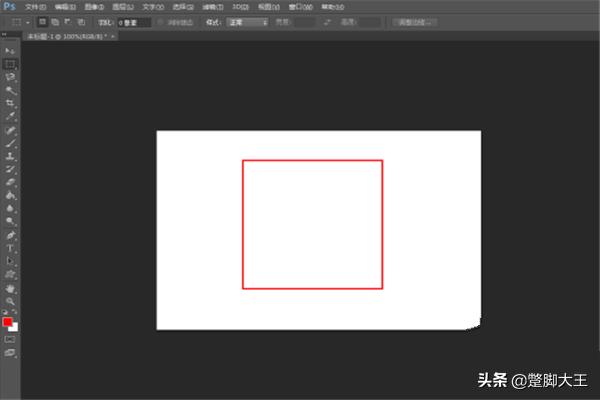Open the Type menu
Image resolution: width=600 pixels, height=400 pixels.
pyautogui.click(x=153, y=7)
